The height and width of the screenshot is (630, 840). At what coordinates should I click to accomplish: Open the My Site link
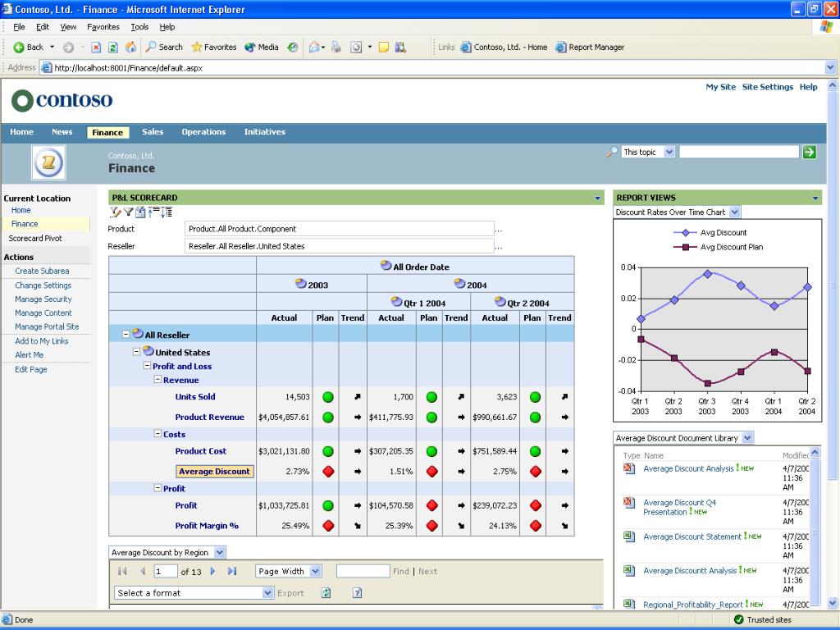pos(720,87)
